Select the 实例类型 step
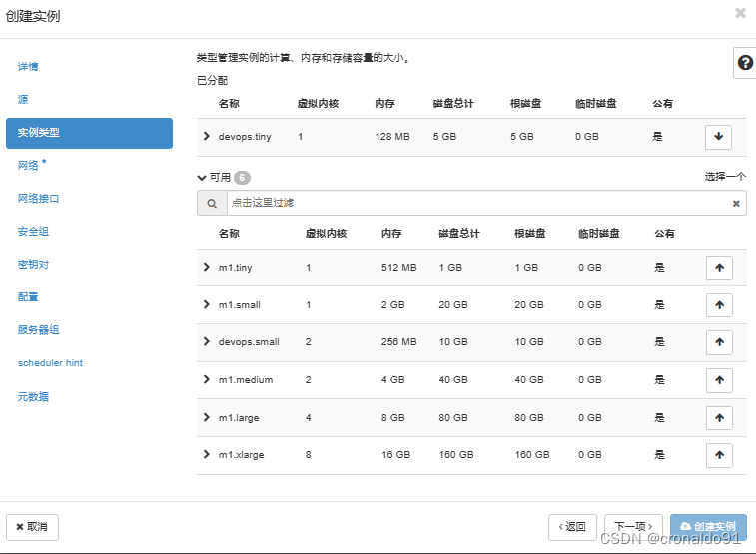The height and width of the screenshot is (554, 756). click(x=89, y=133)
